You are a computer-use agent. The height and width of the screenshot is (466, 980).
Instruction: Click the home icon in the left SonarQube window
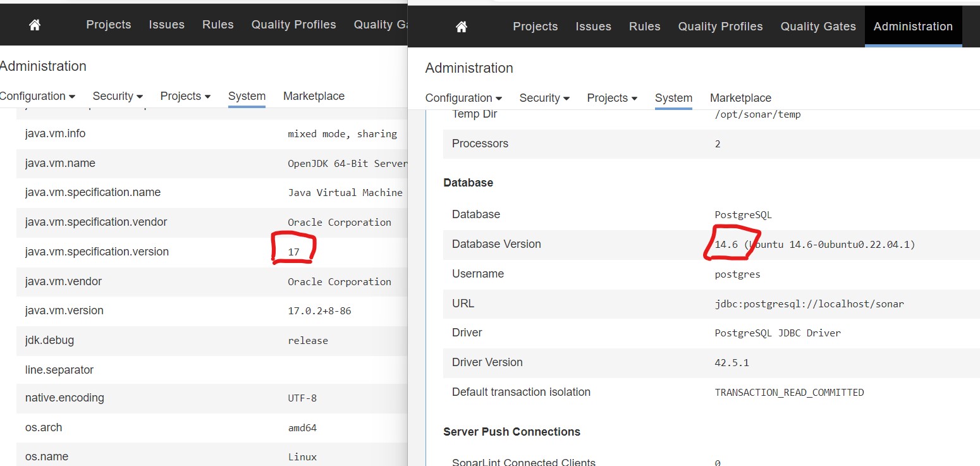(x=34, y=24)
